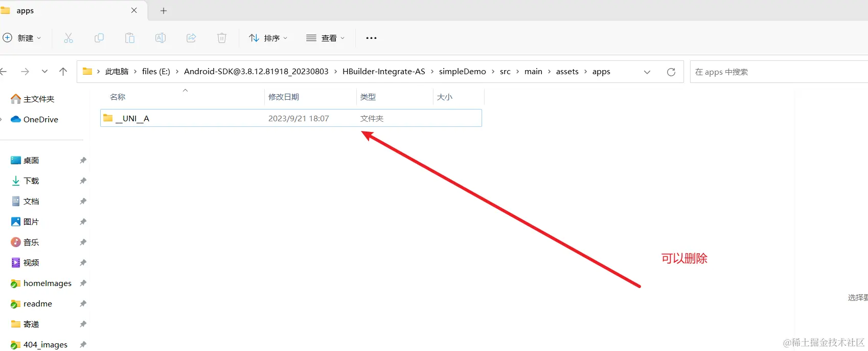Open the more options ellipsis menu

(x=372, y=38)
